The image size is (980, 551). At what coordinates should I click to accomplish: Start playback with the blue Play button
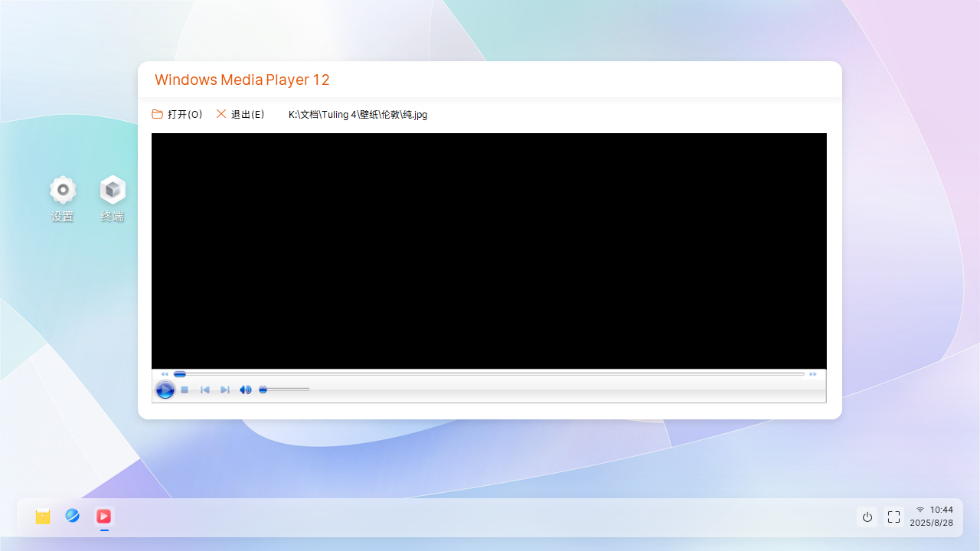point(165,390)
